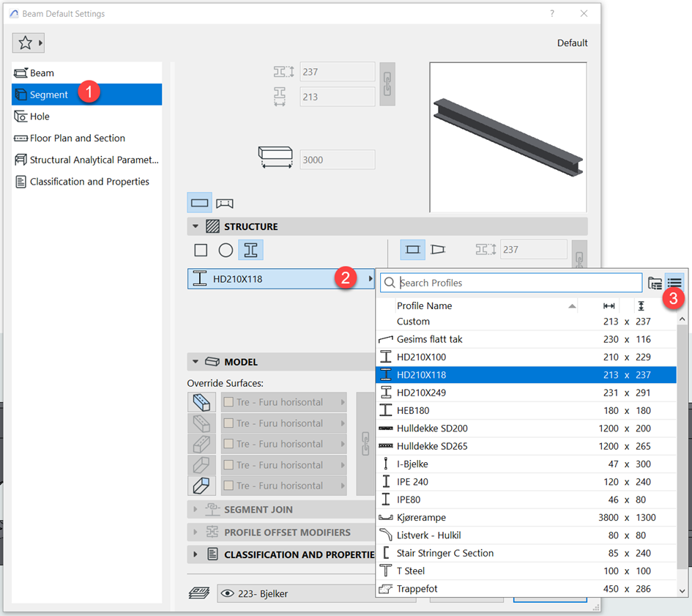Click the Search Profiles field
The width and height of the screenshot is (692, 616).
coord(511,283)
